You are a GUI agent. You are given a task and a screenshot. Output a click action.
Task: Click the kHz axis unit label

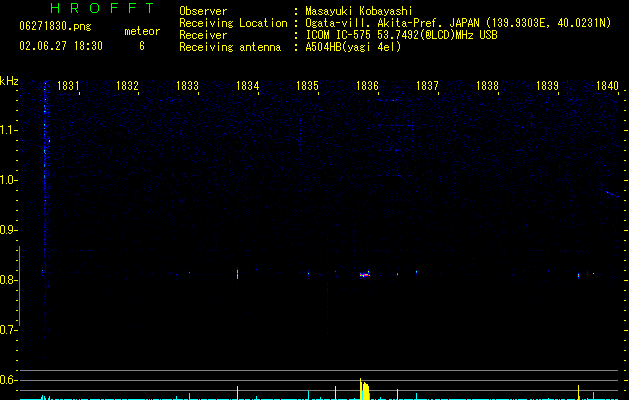(x=9, y=81)
